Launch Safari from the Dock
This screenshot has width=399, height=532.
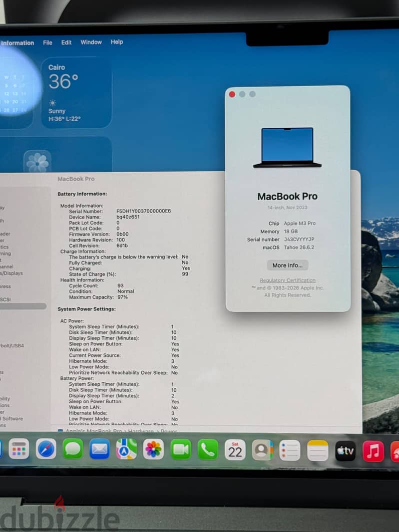(46, 449)
